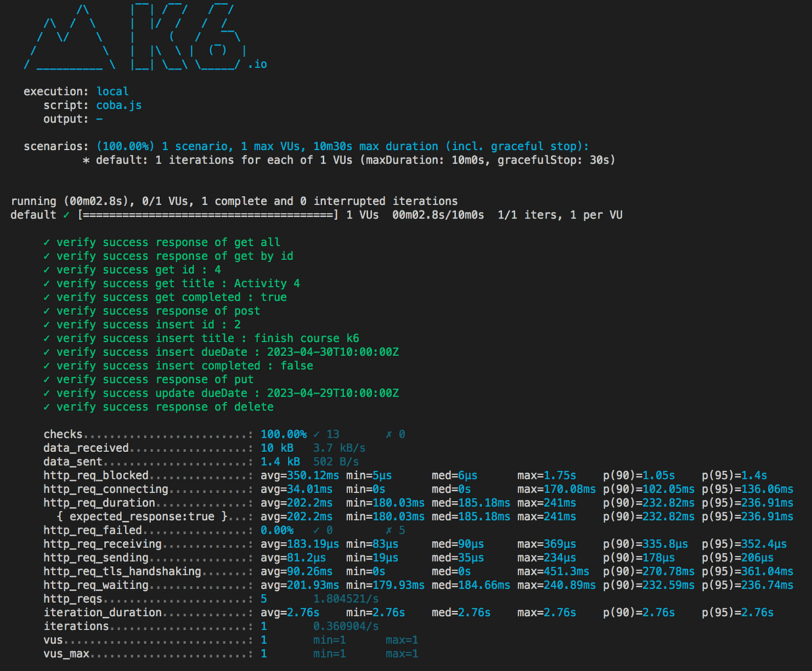Click http_req_receiving "avg=183.19µs"
Screen dimensions: 812x671
click(300, 544)
